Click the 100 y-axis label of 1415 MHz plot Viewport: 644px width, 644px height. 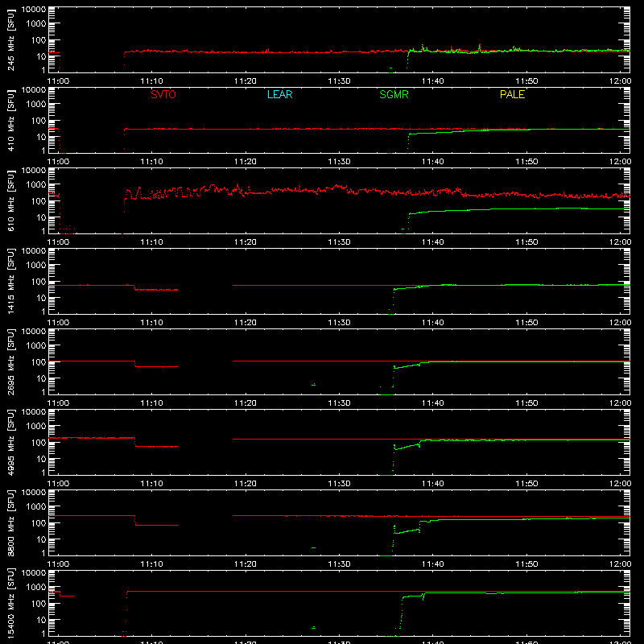[x=39, y=281]
